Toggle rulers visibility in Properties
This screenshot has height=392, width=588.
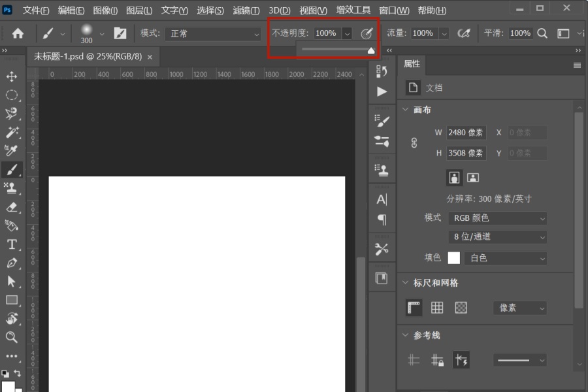414,308
